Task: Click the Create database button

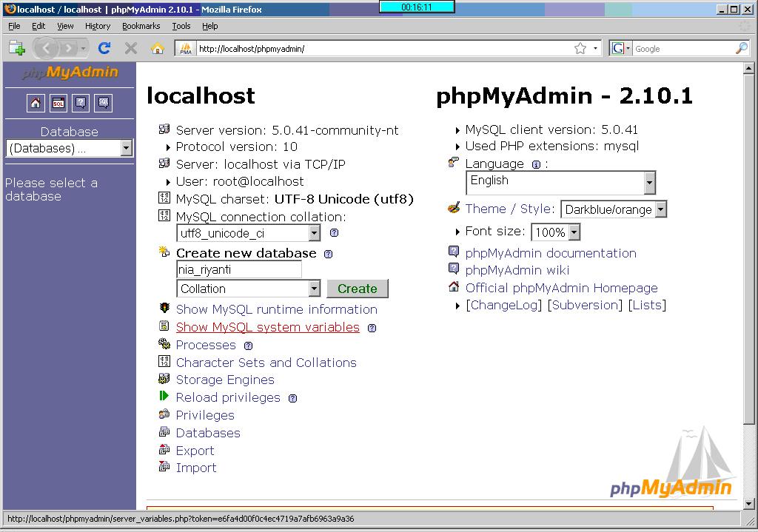Action: coord(358,289)
